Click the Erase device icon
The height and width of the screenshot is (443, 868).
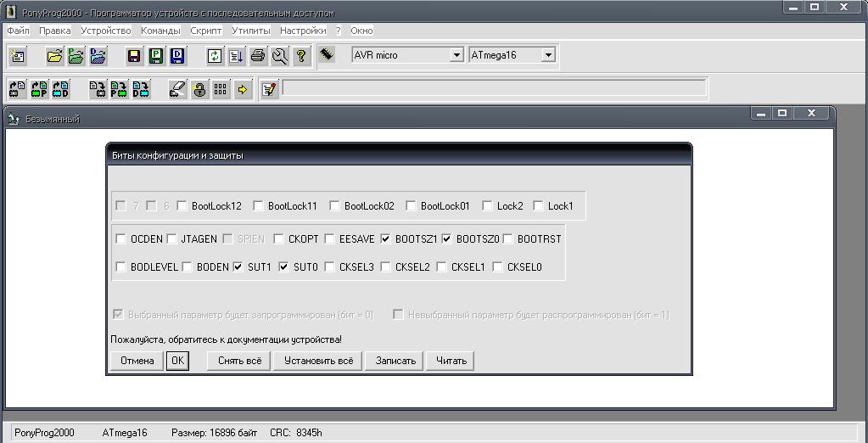tap(177, 88)
